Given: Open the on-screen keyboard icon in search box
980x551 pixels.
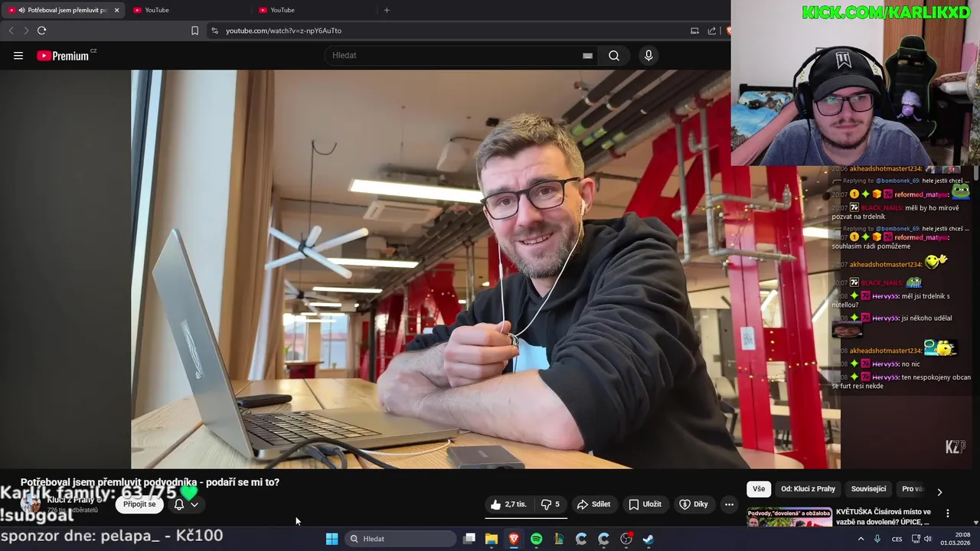Looking at the screenshot, I should point(587,56).
